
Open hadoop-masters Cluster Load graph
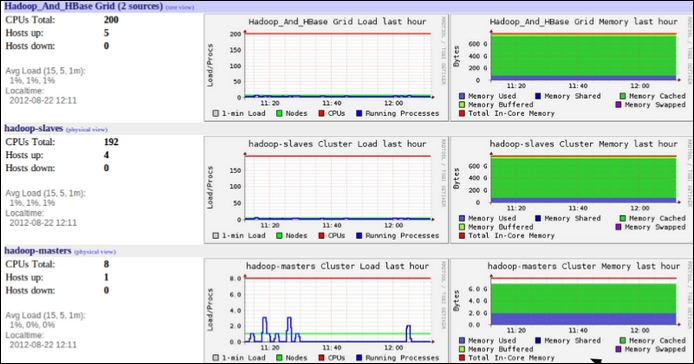coord(326,311)
